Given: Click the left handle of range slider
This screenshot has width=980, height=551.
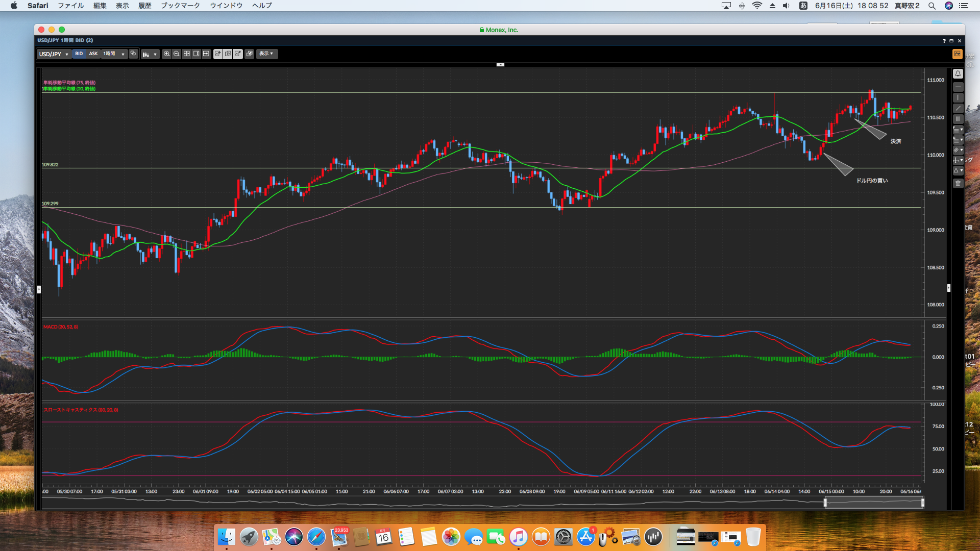Looking at the screenshot, I should 825,503.
